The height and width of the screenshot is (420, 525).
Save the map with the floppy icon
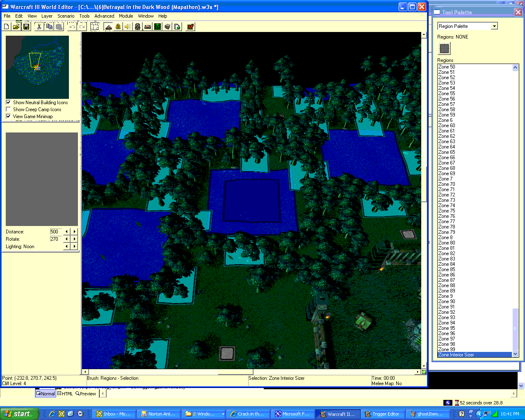click(x=26, y=27)
